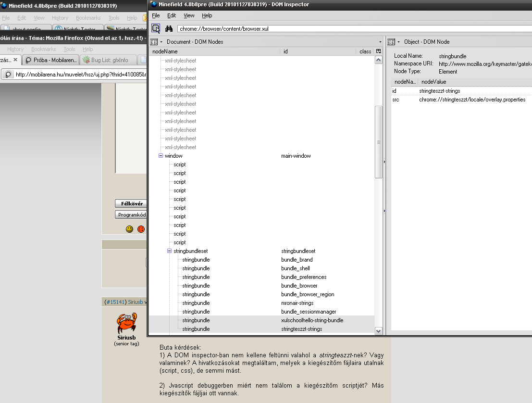The height and width of the screenshot is (403, 532).
Task: Open Edit menu in DOM Inspector
Action: 172,15
